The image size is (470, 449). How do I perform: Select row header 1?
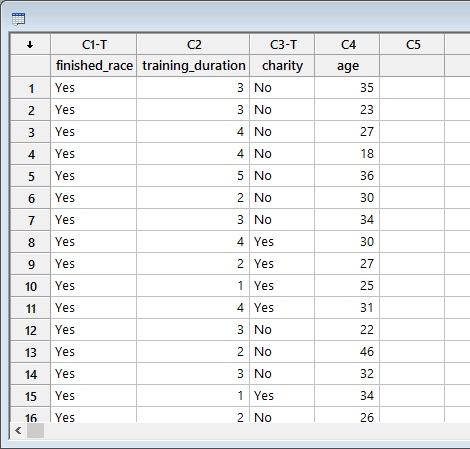tap(30, 88)
